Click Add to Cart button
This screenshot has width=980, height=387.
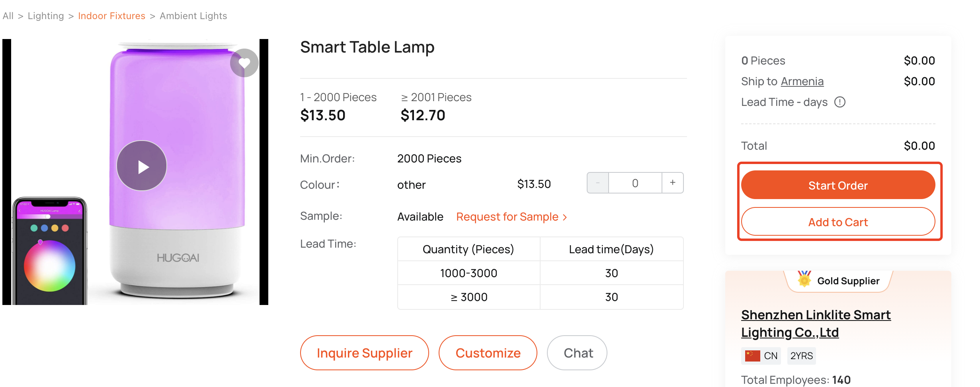tap(838, 222)
